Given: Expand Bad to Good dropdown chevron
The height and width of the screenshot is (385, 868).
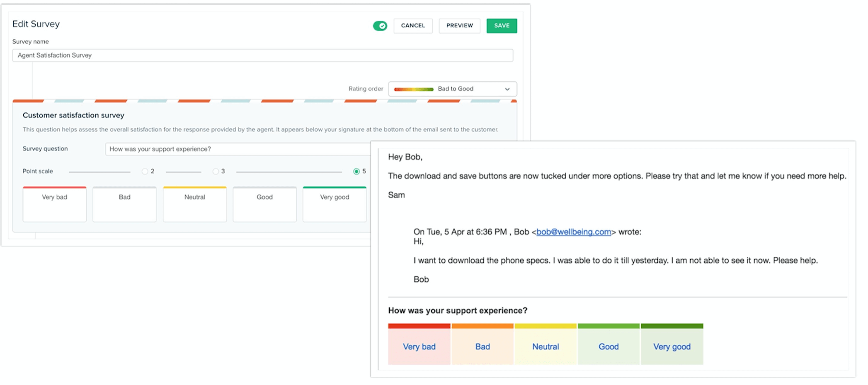Looking at the screenshot, I should pos(507,89).
